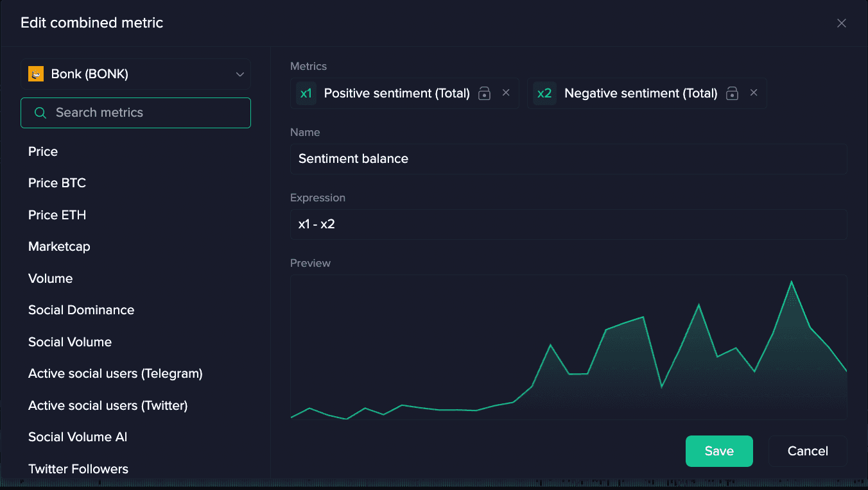Remove the Negative sentiment metric chip

(754, 93)
